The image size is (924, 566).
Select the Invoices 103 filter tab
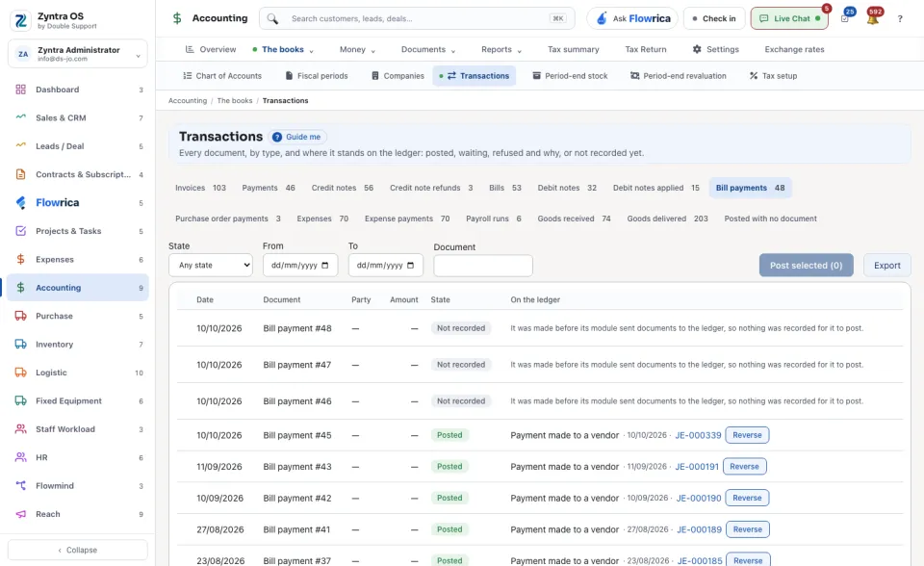click(x=200, y=188)
